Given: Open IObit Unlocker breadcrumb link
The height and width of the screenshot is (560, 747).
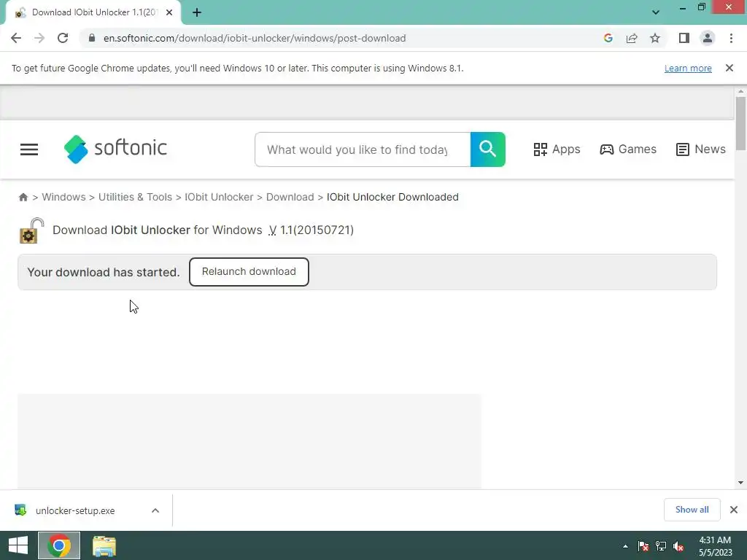Looking at the screenshot, I should tap(219, 197).
